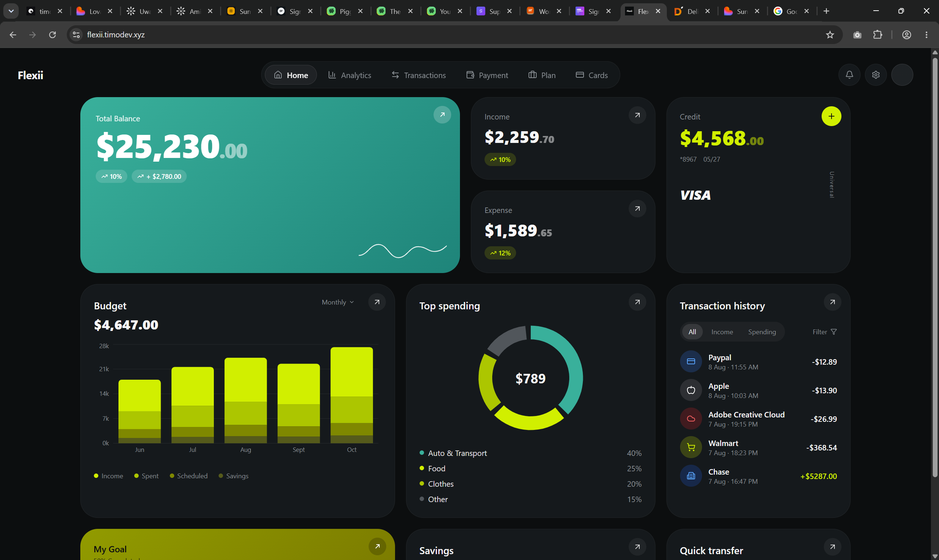Screen dimensions: 939x560
Task: Switch to Plan nav tab
Action: [x=542, y=75]
